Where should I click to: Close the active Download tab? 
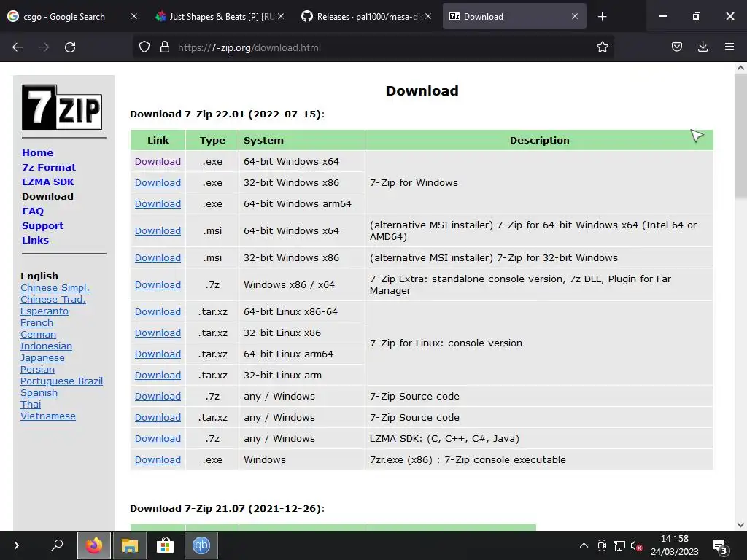[x=575, y=16]
